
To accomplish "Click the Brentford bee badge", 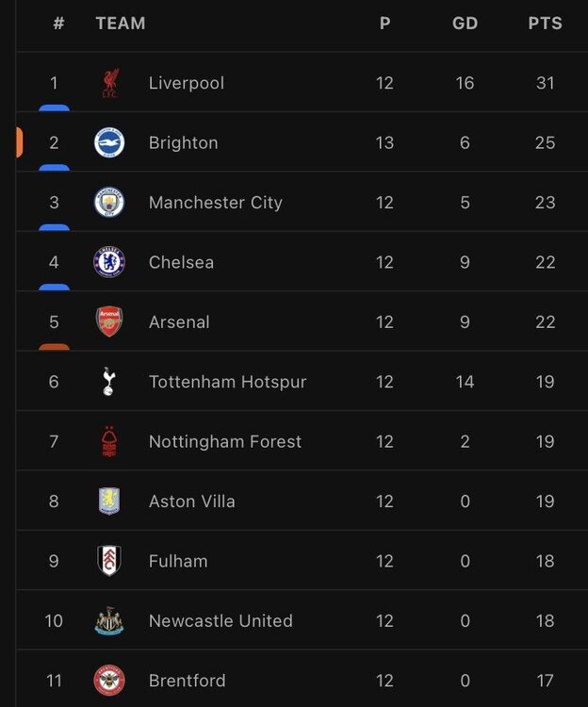I will click(x=109, y=681).
